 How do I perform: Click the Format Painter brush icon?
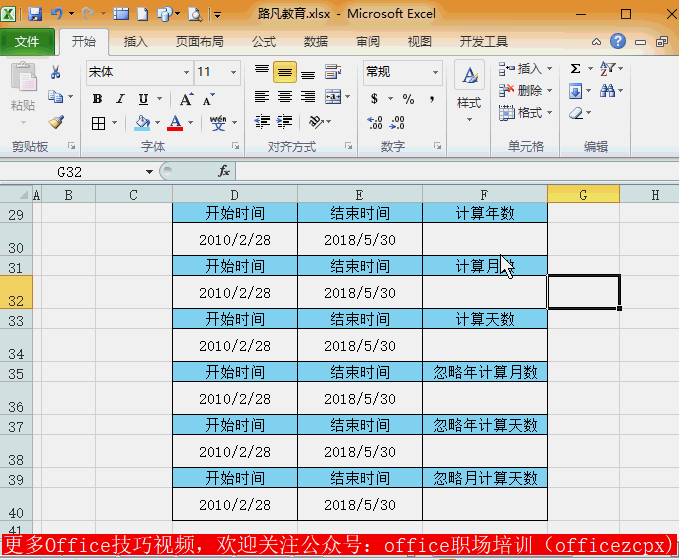(x=56, y=121)
